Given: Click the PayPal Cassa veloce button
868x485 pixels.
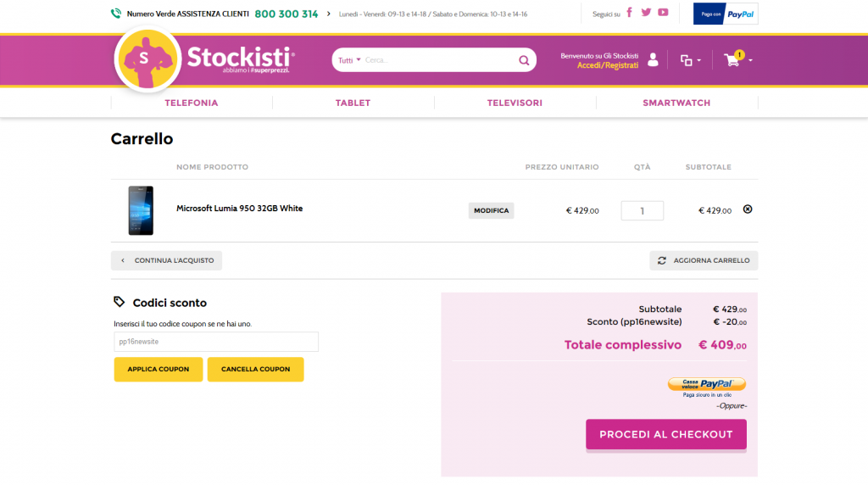Looking at the screenshot, I should pos(707,384).
